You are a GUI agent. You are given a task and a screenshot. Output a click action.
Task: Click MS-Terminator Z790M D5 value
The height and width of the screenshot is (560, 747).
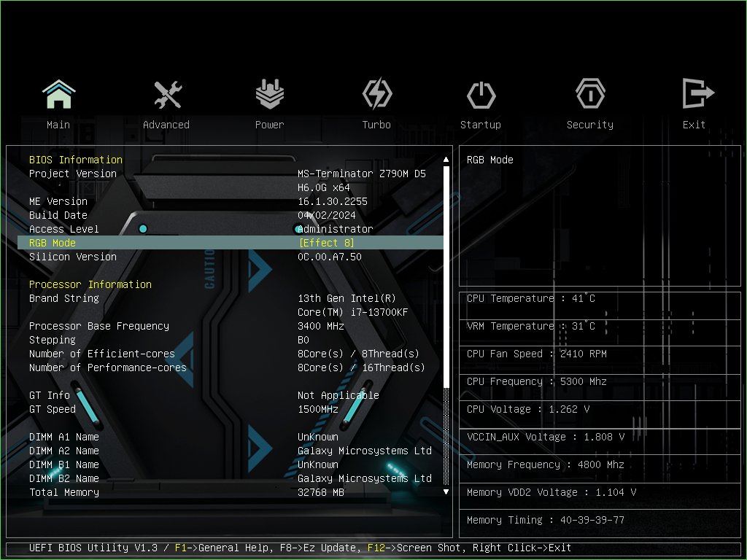click(x=362, y=174)
